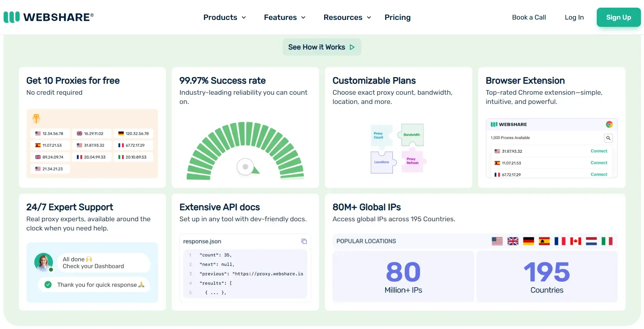The image size is (644, 329).
Task: Open the Products menu
Action: 225,17
